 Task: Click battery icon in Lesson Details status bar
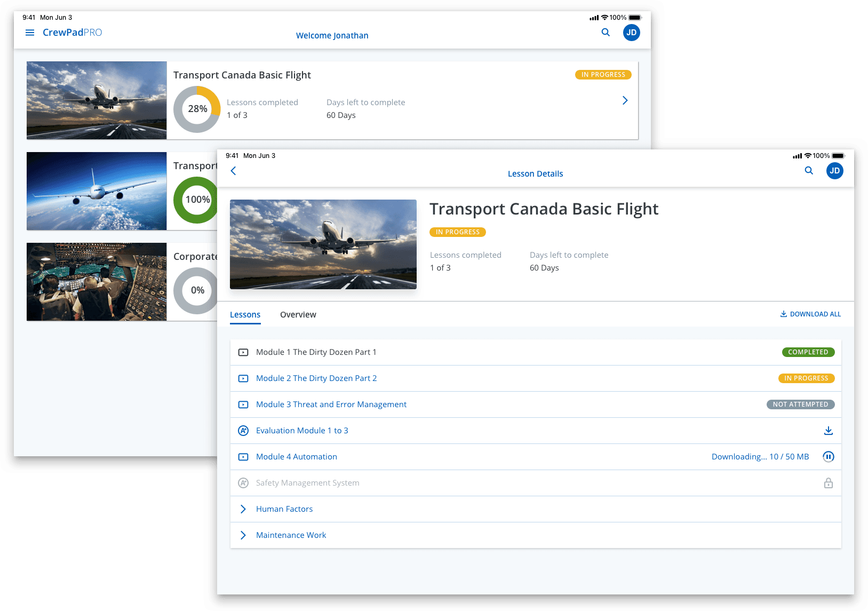coord(839,156)
